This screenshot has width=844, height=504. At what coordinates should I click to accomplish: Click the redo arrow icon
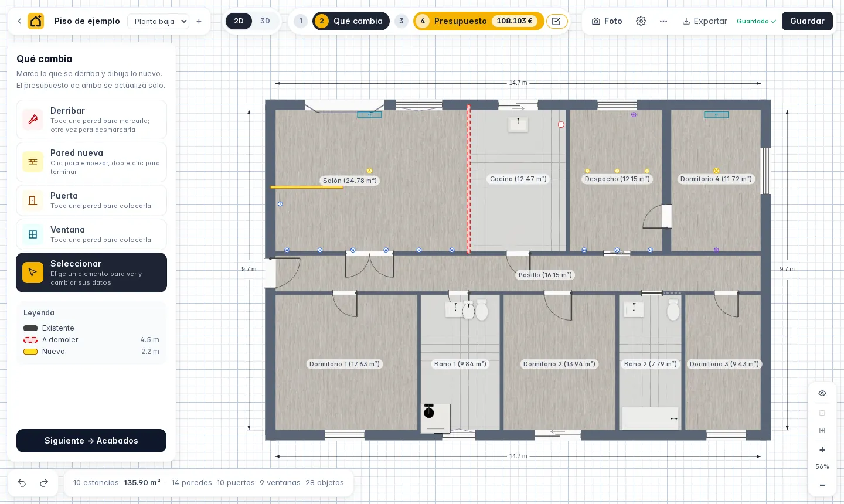click(44, 483)
